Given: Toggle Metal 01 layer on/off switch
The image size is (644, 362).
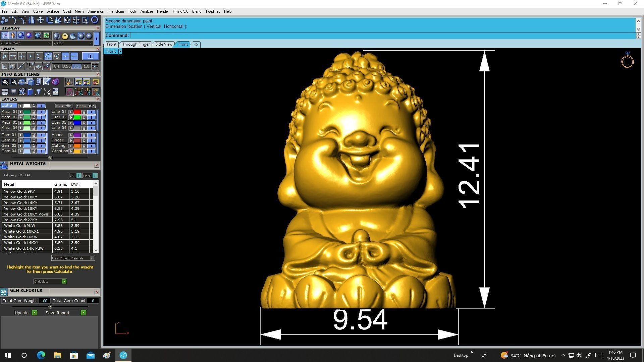Looking at the screenshot, I should [41, 112].
